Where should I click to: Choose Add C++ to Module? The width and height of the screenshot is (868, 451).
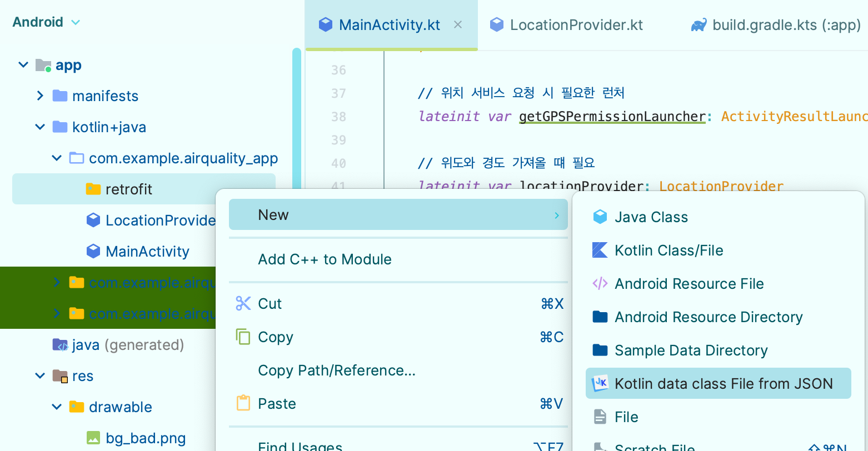[398, 259]
